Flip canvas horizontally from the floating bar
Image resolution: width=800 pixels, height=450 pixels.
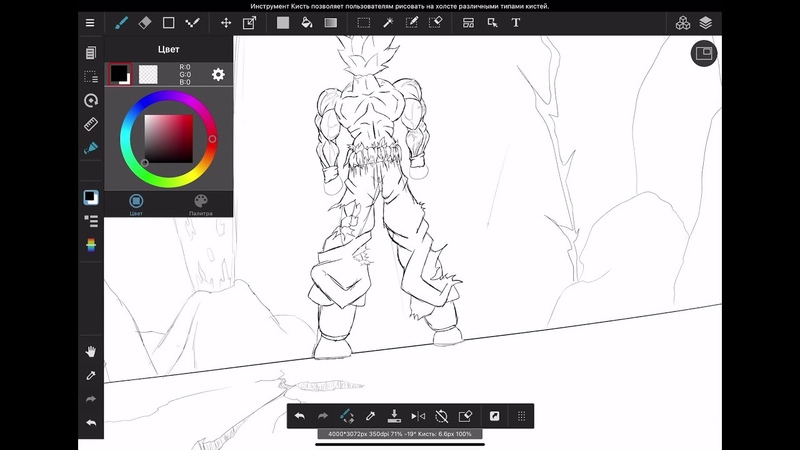(418, 416)
